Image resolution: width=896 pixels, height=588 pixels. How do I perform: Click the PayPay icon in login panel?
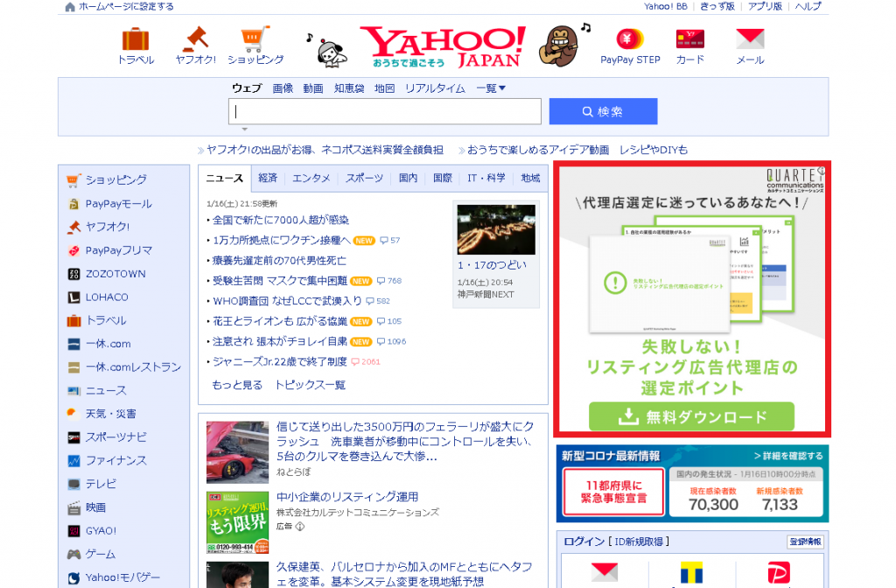[x=778, y=572]
